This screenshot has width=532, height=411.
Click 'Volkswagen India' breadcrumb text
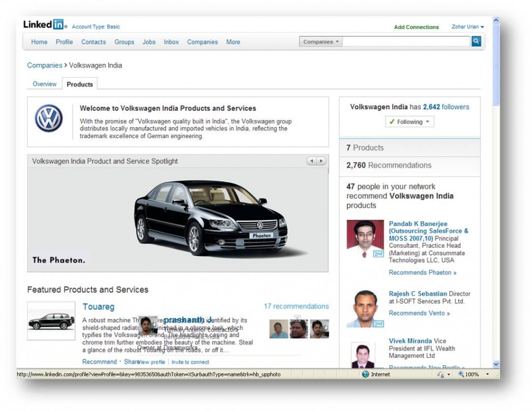click(x=96, y=65)
